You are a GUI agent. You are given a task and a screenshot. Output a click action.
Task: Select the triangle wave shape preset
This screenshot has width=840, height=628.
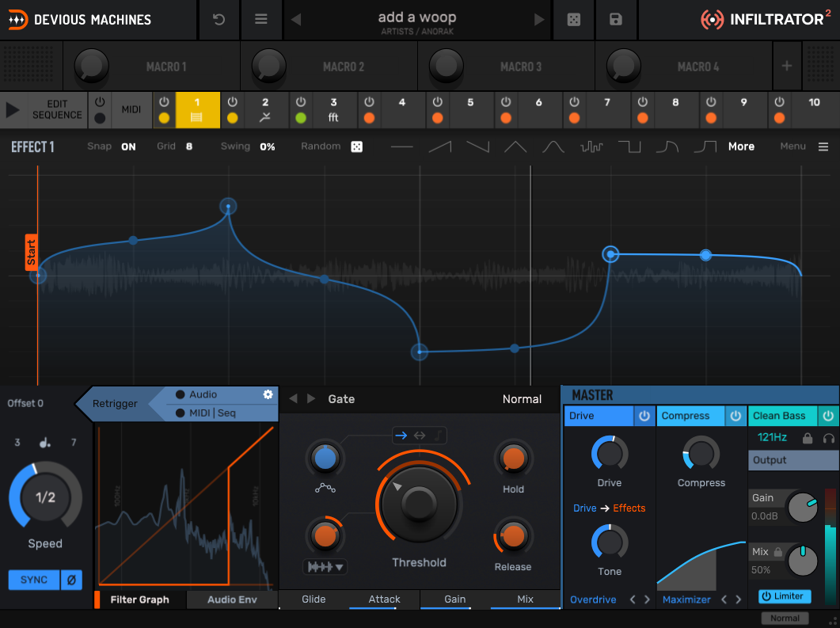coord(515,147)
